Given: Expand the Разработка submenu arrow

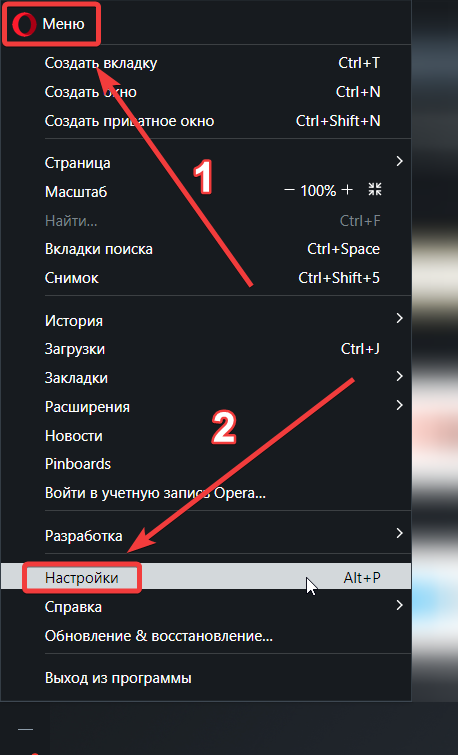Looking at the screenshot, I should 399,533.
